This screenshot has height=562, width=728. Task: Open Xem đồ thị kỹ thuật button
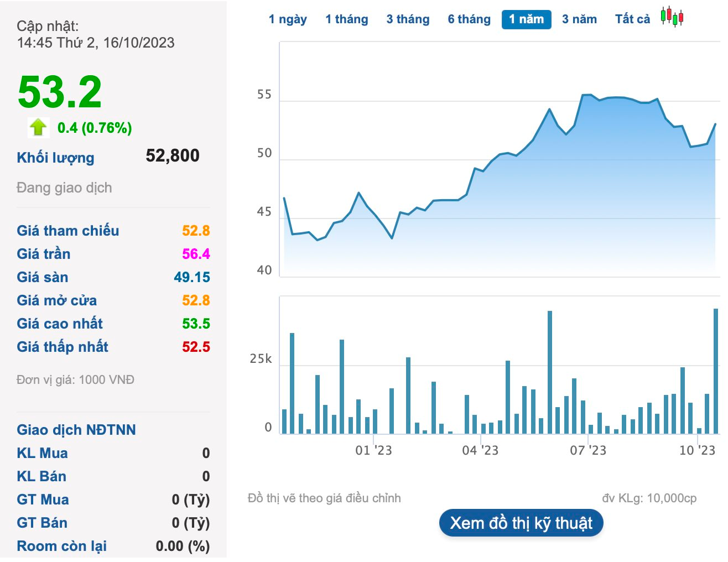point(521,523)
